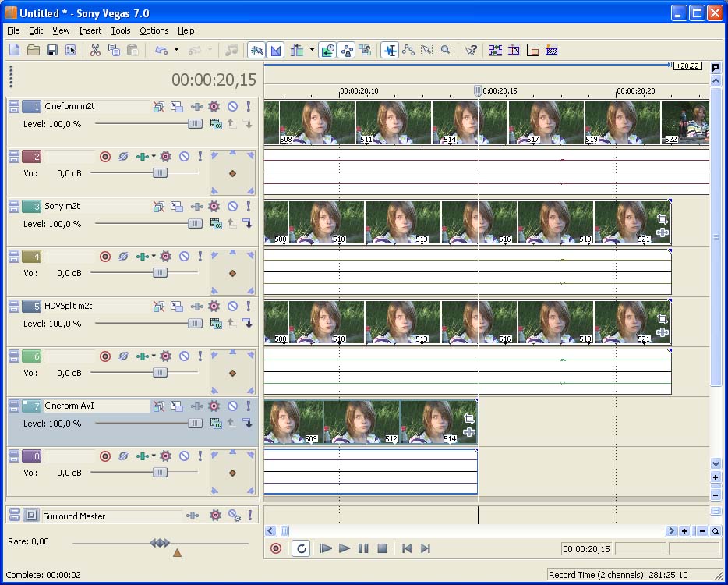
Task: Open the surround panner on audio track 2
Action: (x=232, y=172)
